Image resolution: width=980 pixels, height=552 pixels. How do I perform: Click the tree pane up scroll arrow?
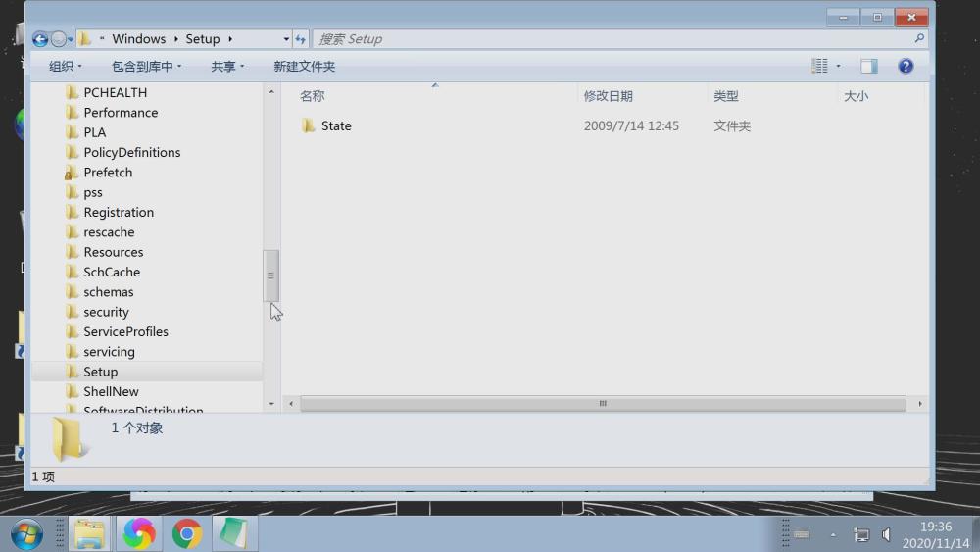(271, 92)
